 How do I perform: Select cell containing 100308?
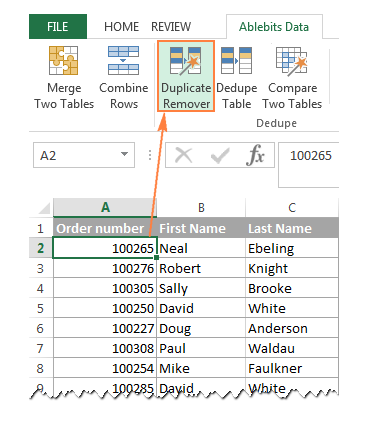pos(105,348)
